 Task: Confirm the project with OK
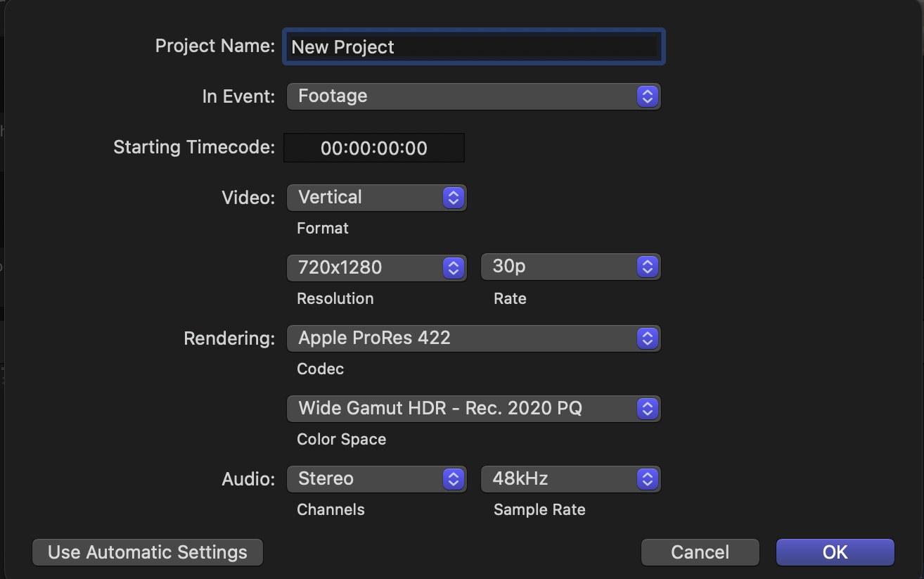coord(835,552)
